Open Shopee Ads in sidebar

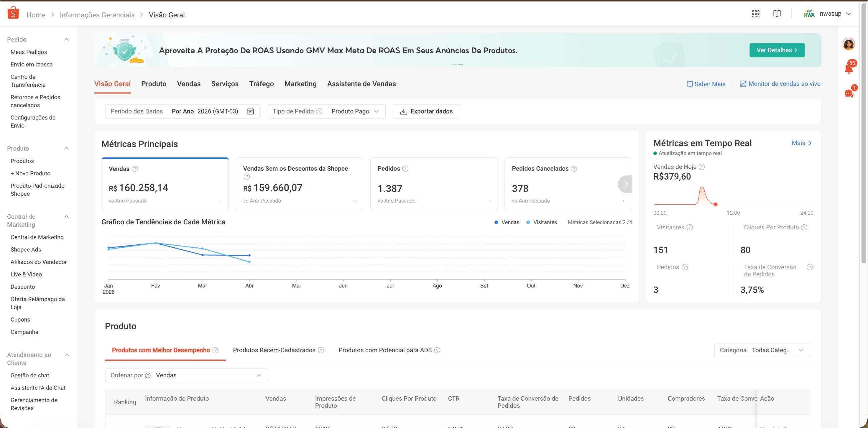tap(26, 249)
